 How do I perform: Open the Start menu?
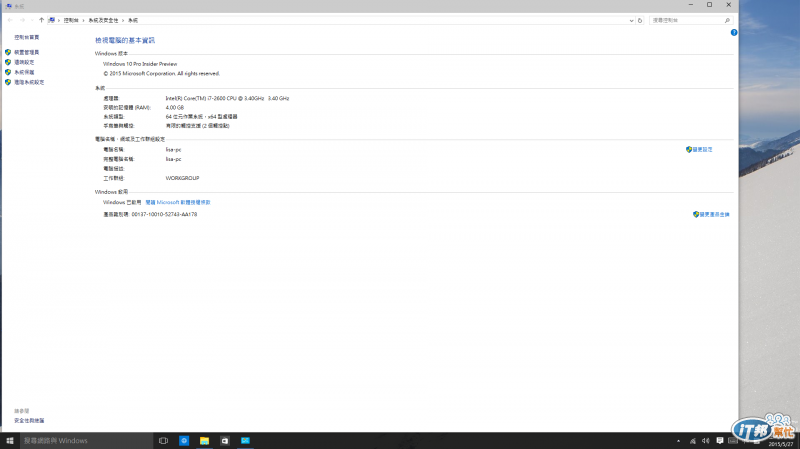[x=10, y=441]
